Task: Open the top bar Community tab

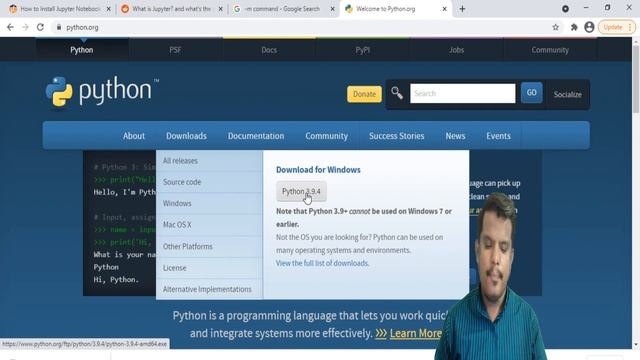Action: pos(550,50)
